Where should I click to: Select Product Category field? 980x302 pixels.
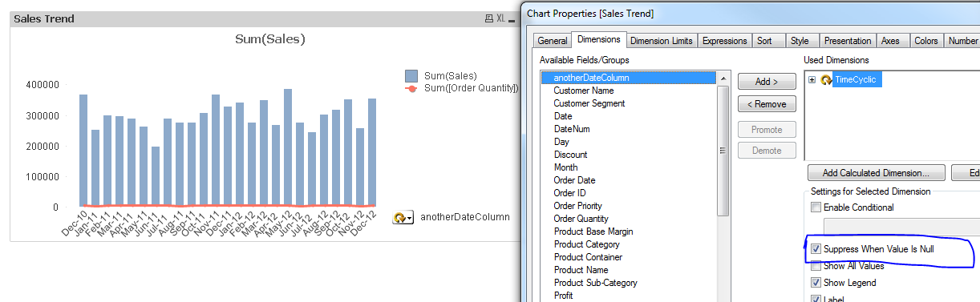(x=629, y=244)
